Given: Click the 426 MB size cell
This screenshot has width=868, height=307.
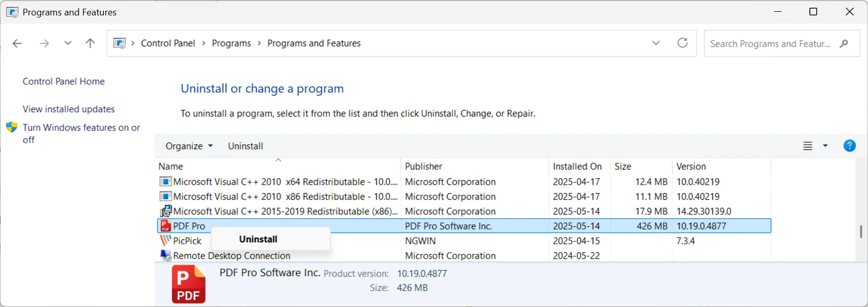Looking at the screenshot, I should tap(652, 226).
